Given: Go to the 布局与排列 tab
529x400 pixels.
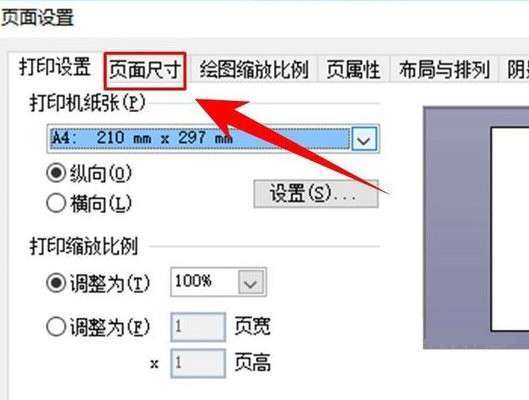Looking at the screenshot, I should click(444, 70).
